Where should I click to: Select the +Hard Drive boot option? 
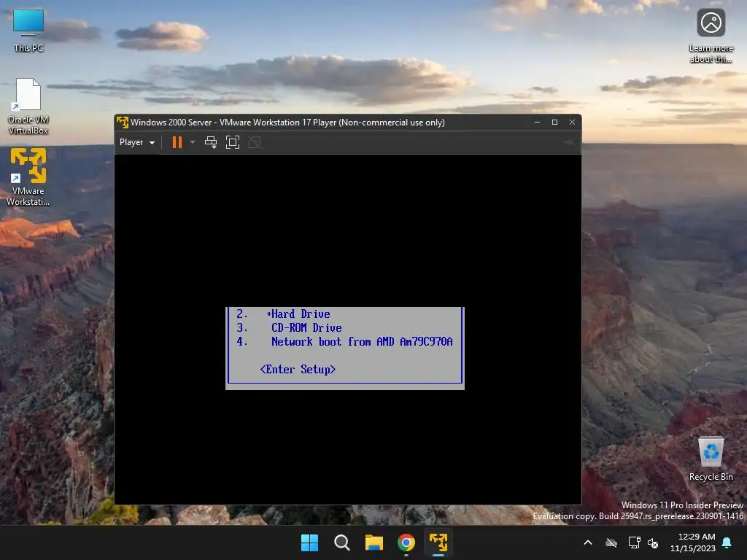tap(298, 314)
